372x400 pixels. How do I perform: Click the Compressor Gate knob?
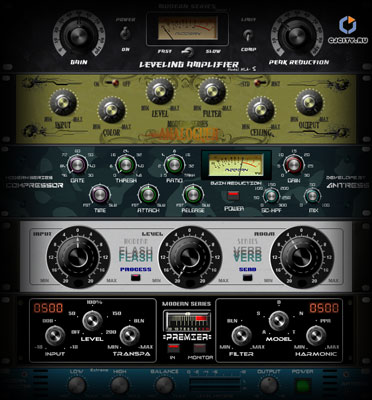pos(77,165)
